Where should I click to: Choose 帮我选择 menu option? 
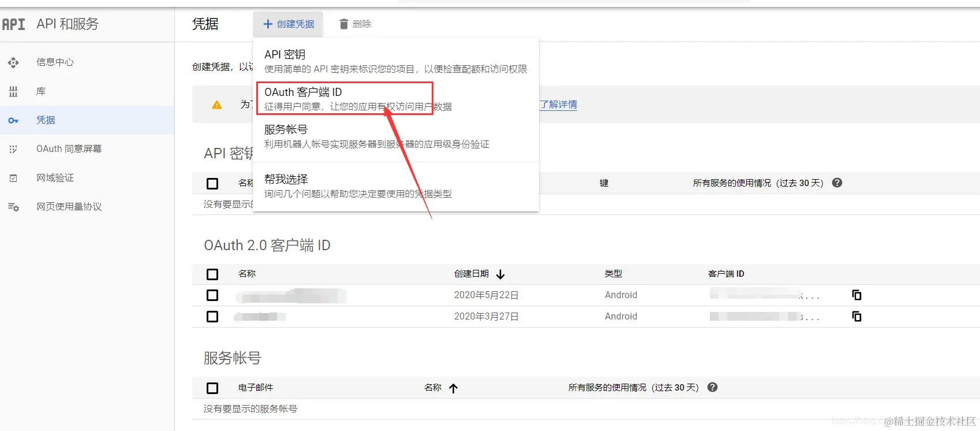(x=396, y=185)
